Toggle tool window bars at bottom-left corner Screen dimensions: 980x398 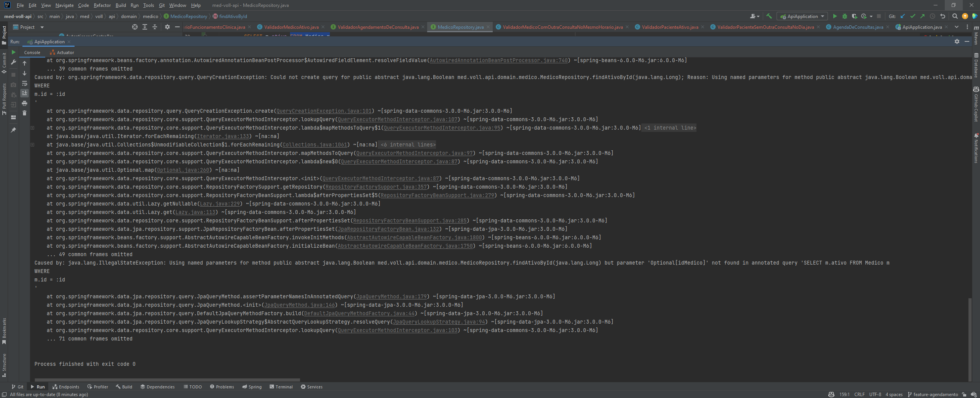[4, 394]
